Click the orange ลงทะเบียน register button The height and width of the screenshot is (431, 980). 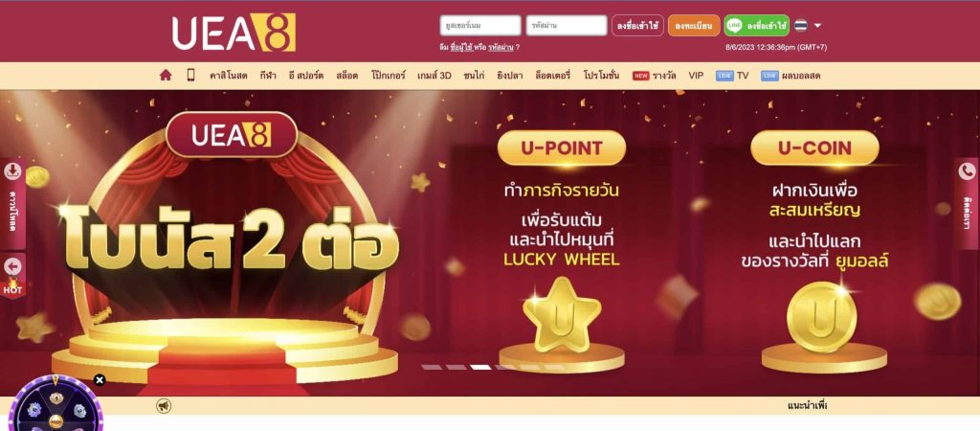(x=694, y=26)
